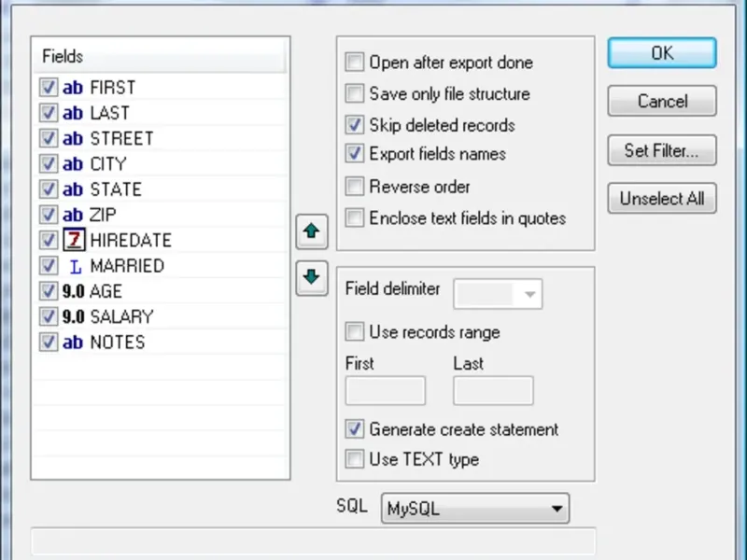Open the SQL dialect dropdown showing MySQL
Screen dimensions: 747x560
[x=475, y=509]
